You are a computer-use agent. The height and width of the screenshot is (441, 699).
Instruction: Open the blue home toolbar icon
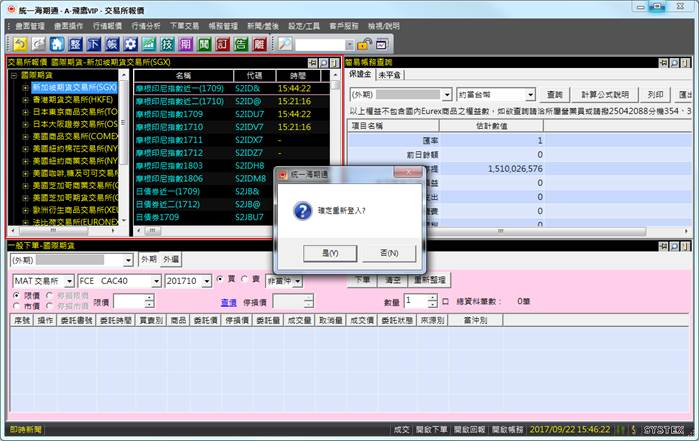tap(57, 44)
